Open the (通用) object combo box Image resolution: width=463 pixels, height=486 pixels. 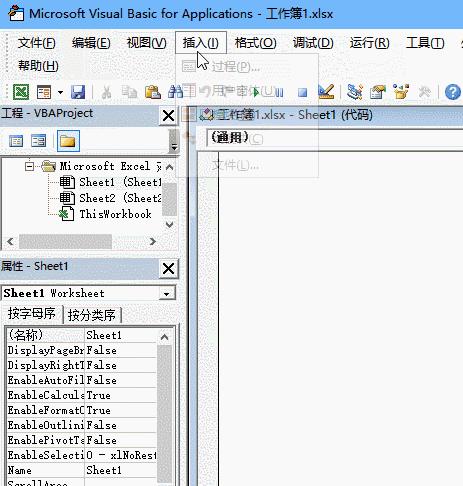point(335,137)
